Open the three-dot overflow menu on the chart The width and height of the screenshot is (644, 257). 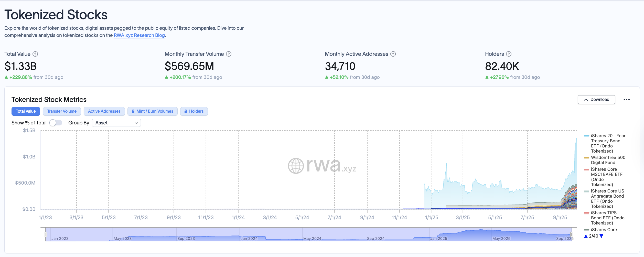point(627,99)
